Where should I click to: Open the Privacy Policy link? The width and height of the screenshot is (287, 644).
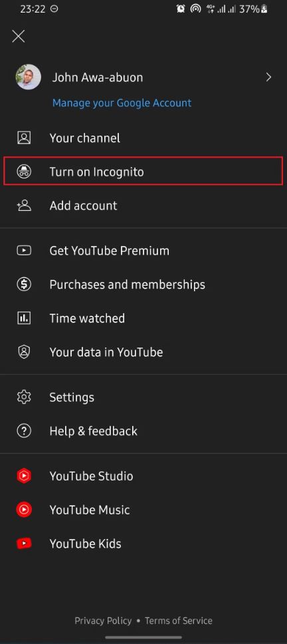(103, 621)
